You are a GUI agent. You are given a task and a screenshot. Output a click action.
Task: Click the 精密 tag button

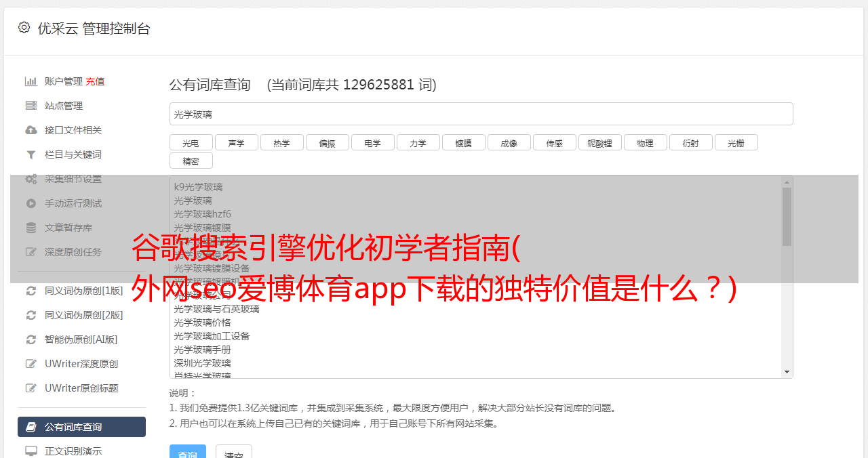[x=191, y=161]
